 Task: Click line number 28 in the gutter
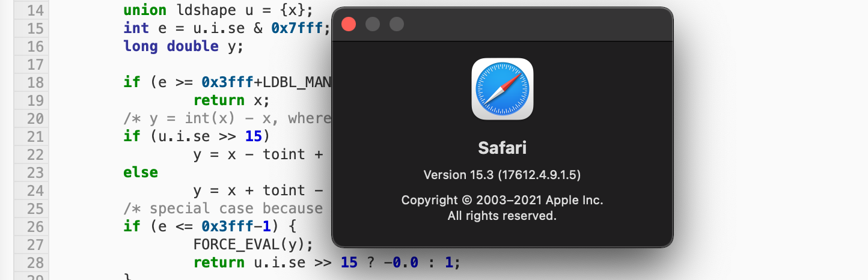(x=35, y=263)
